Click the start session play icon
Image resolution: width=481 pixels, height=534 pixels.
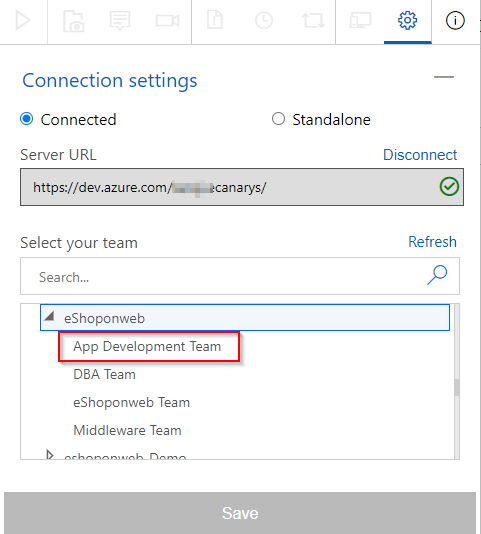click(x=23, y=20)
